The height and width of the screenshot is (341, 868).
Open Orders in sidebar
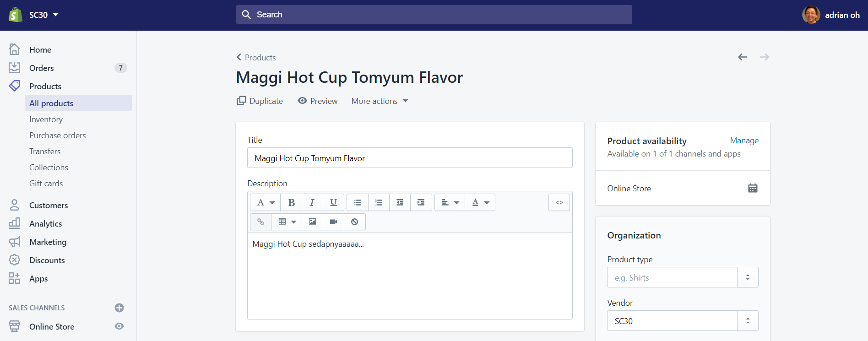[42, 68]
